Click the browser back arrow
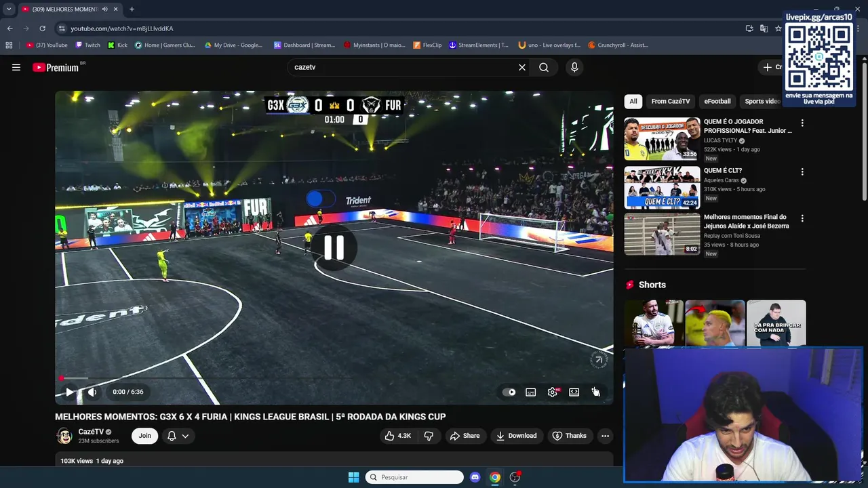 pyautogui.click(x=9, y=28)
